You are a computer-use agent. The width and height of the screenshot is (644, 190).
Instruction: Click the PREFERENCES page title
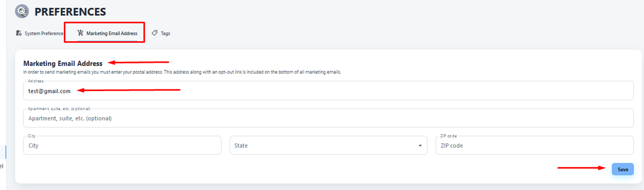(70, 12)
